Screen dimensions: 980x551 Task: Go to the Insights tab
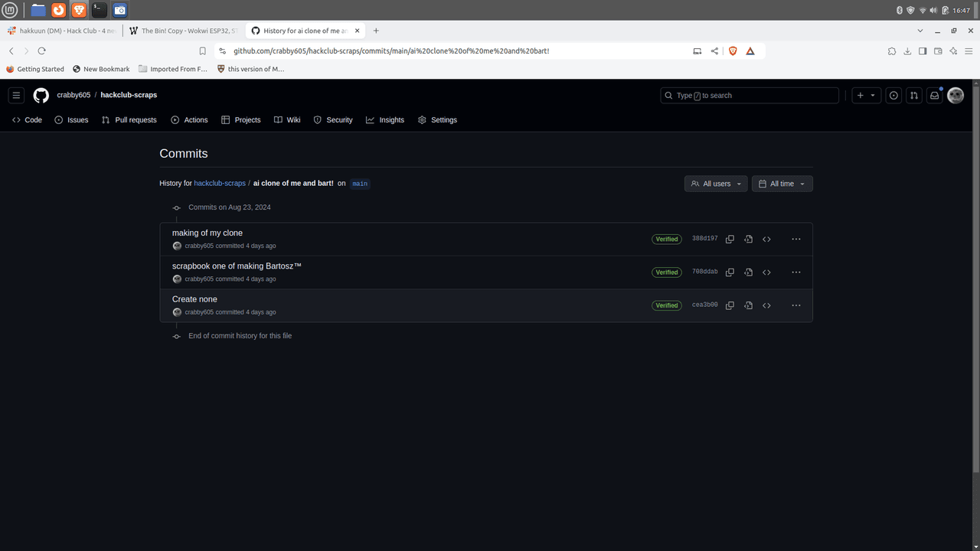pyautogui.click(x=385, y=120)
